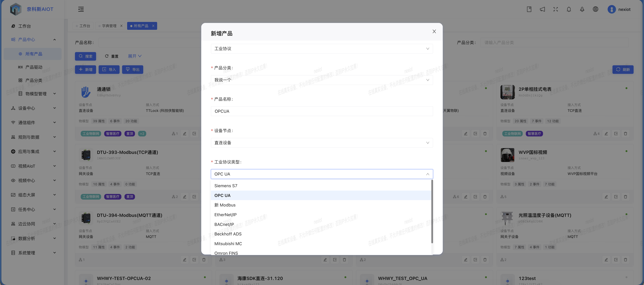Screen dimensions: 644x285
Task: Select EtherNet/IP protocol option
Action: pyautogui.click(x=321, y=215)
